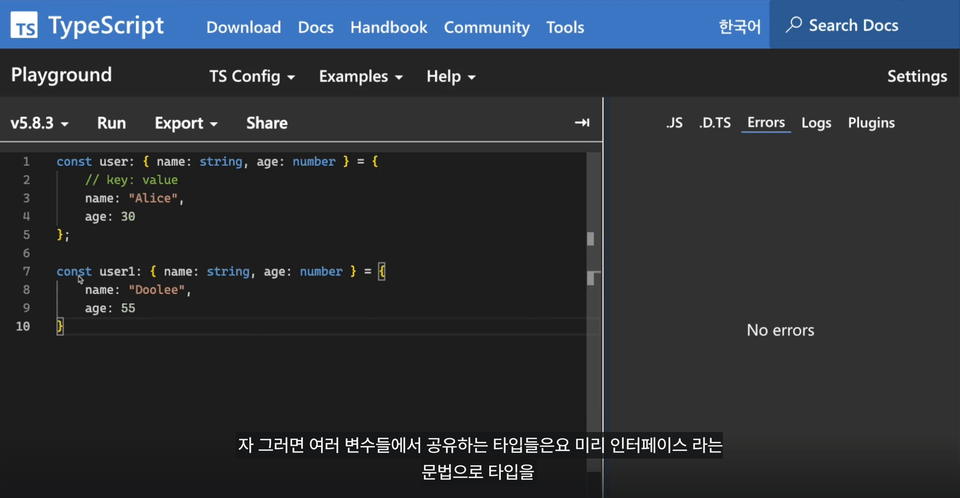The image size is (960, 498).
Task: Expand the Export dropdown
Action: click(x=186, y=123)
